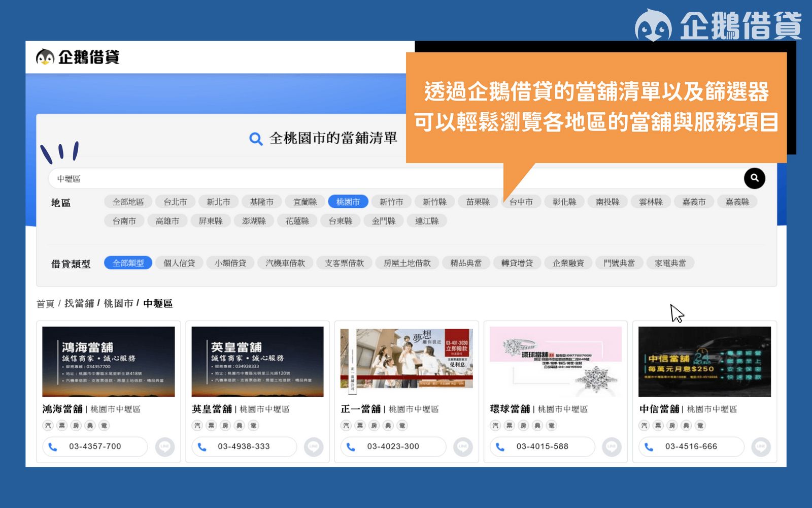The height and width of the screenshot is (508, 812).
Task: Click the search field containing 中壢區
Action: (396, 178)
